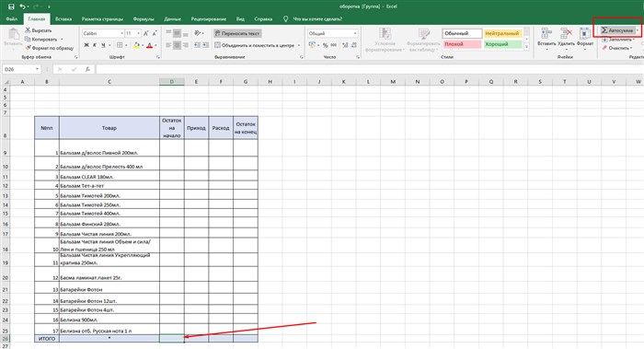Toggle Переносить текст wrap option
The width and height of the screenshot is (644, 349).
[x=237, y=33]
